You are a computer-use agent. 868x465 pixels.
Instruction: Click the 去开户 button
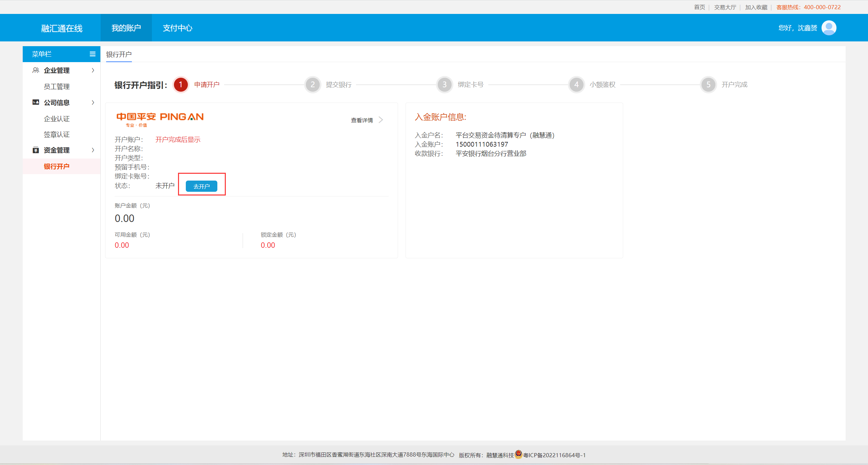(201, 186)
